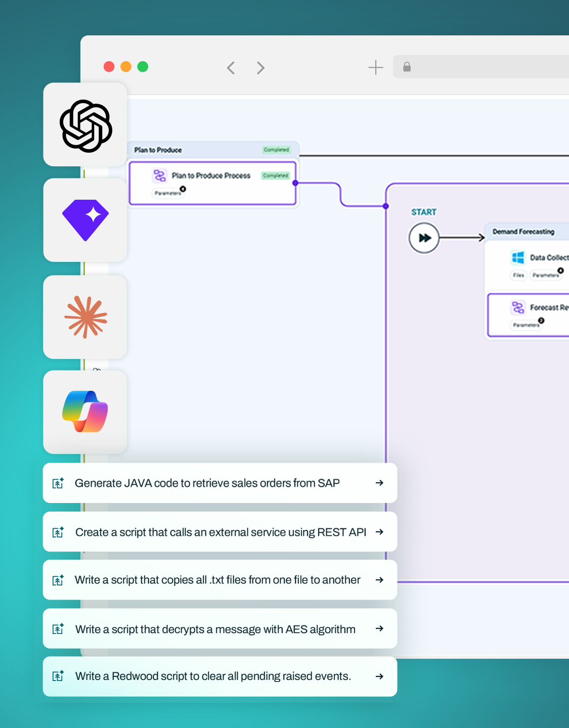Open a new tab with the plus icon

pyautogui.click(x=376, y=67)
